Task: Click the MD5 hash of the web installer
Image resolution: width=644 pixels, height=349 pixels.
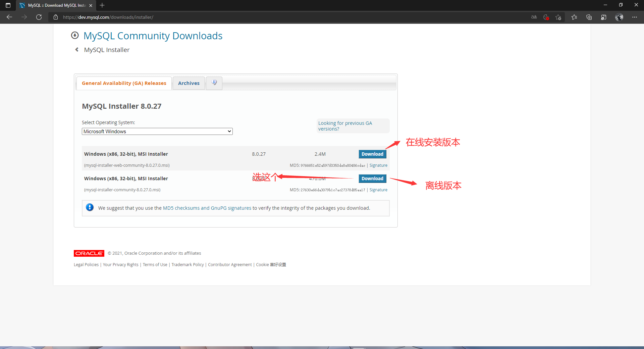Action: point(333,165)
